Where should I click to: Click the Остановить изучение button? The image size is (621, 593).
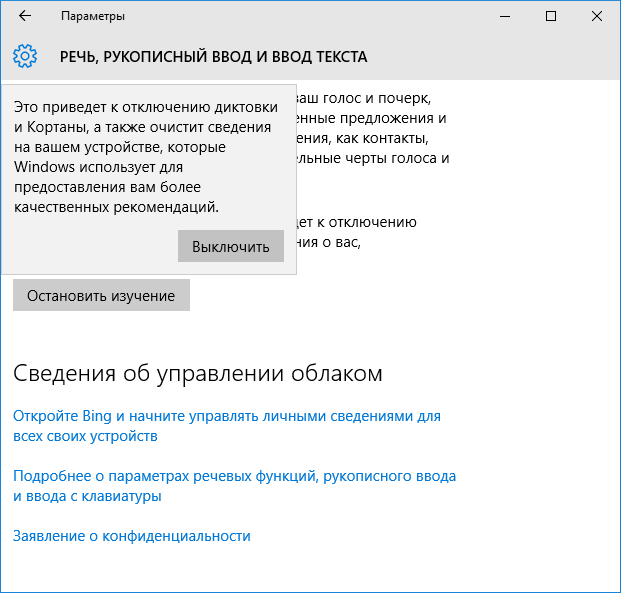coord(101,295)
